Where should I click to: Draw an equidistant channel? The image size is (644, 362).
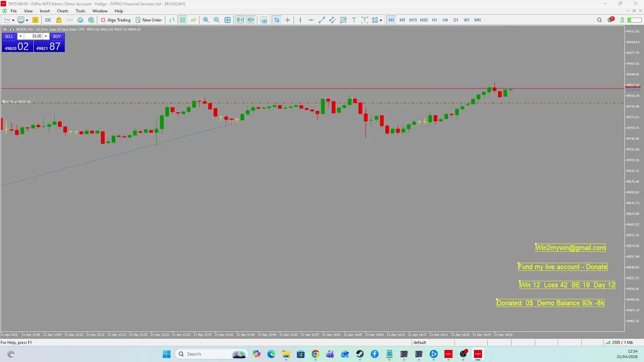(332, 20)
